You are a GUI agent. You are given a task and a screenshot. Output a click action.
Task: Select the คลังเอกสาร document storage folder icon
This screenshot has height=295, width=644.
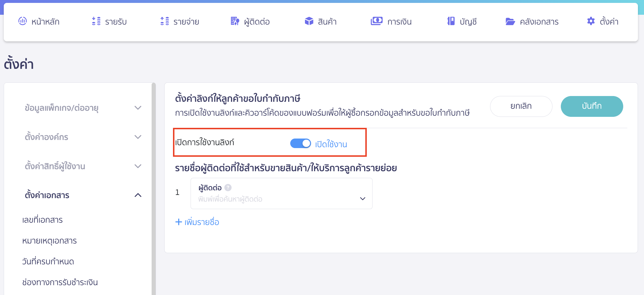click(x=511, y=21)
